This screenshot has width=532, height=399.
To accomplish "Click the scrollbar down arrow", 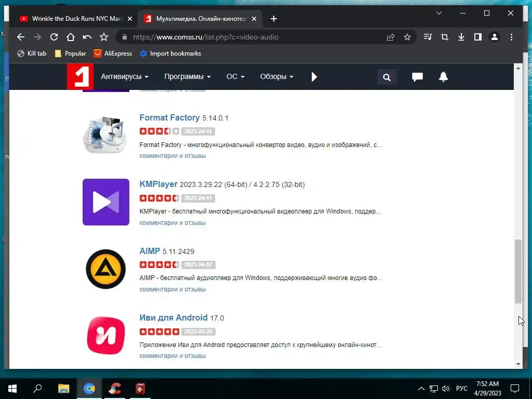I will click(518, 364).
